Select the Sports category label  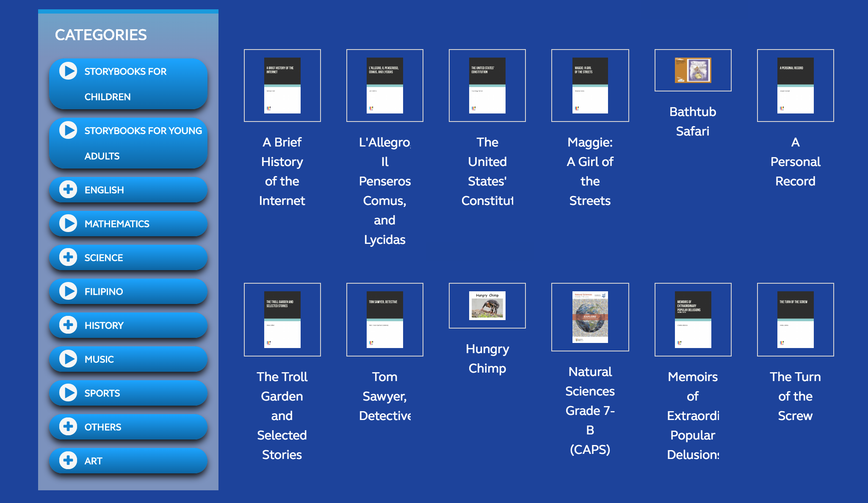102,393
